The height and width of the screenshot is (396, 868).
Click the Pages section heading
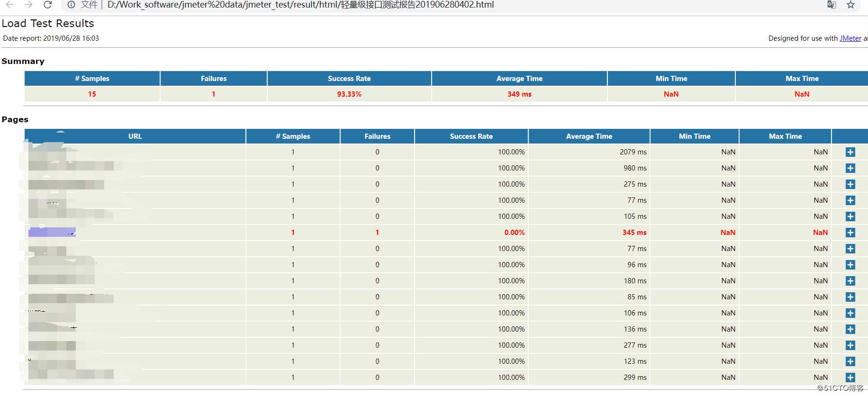click(15, 119)
